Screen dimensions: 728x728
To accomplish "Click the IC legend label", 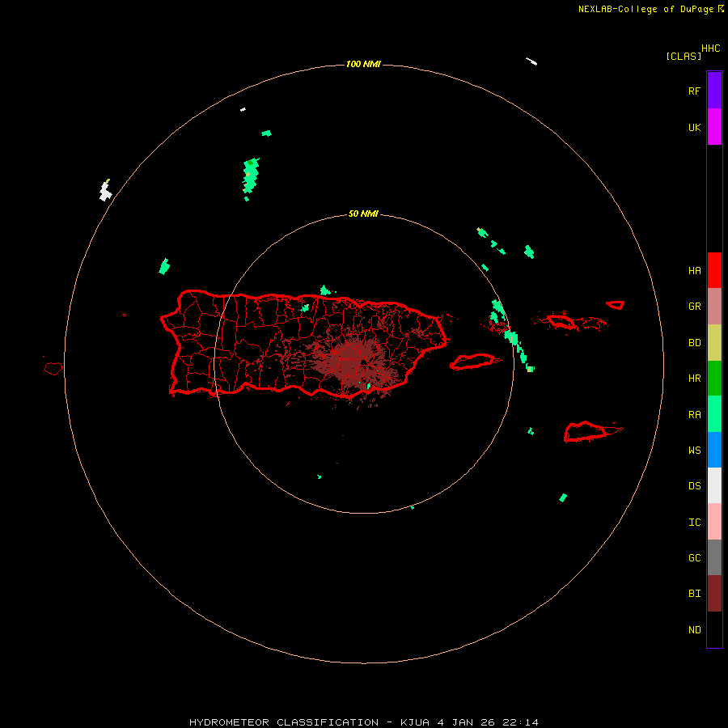I will [694, 522].
